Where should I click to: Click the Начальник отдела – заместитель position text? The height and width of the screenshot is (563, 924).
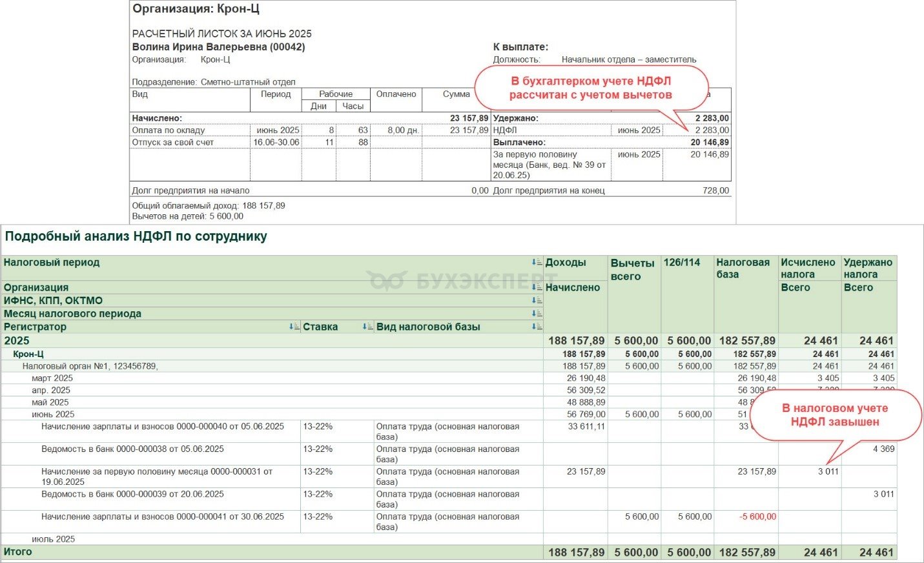pos(629,59)
